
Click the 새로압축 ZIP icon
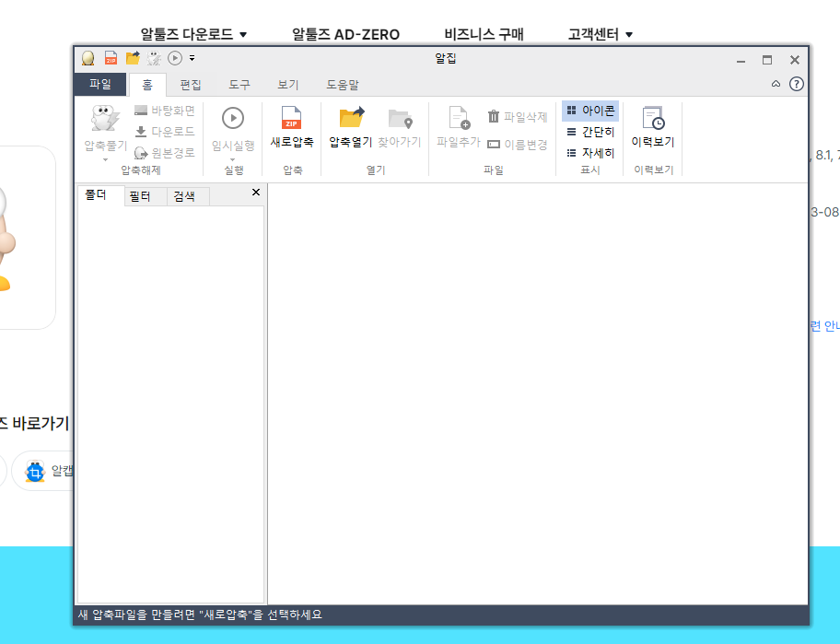point(291,118)
